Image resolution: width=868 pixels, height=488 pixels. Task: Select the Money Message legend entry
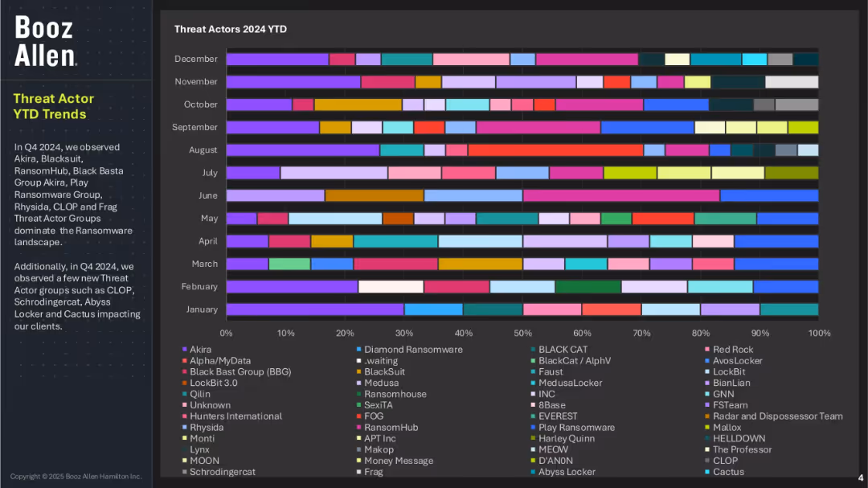tap(395, 461)
